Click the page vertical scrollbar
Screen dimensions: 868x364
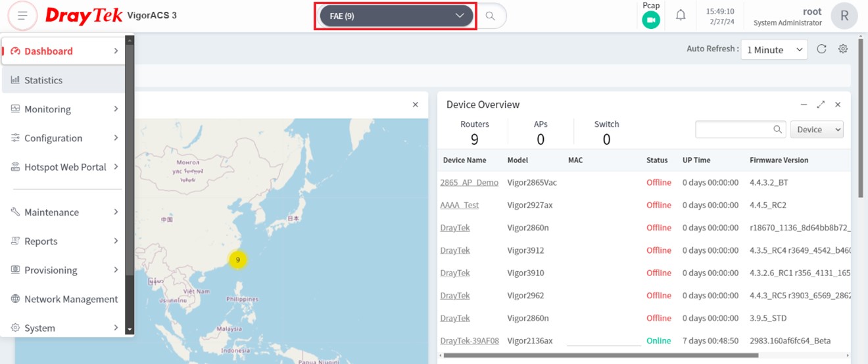(x=861, y=116)
